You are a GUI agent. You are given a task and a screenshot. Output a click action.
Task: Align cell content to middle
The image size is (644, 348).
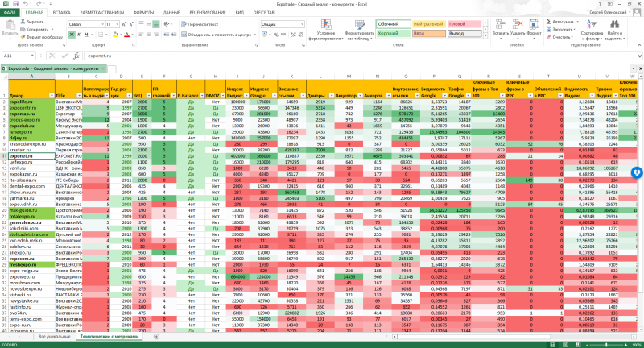148,24
